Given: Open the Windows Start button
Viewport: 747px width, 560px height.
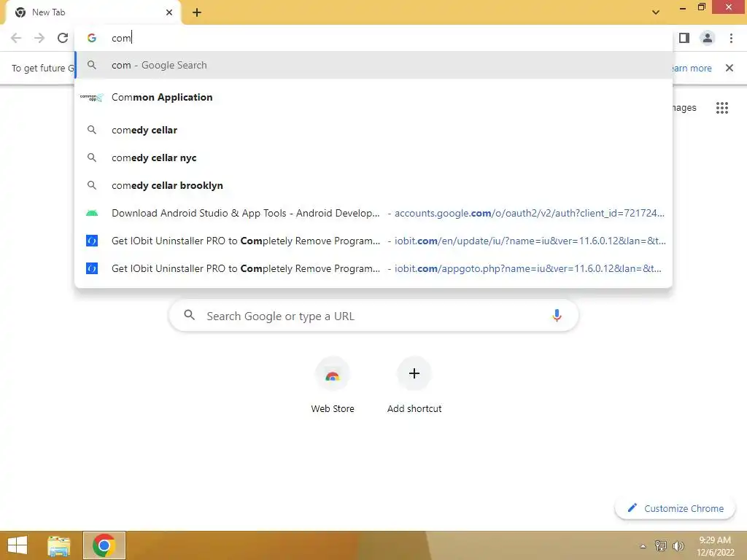Looking at the screenshot, I should (18, 545).
